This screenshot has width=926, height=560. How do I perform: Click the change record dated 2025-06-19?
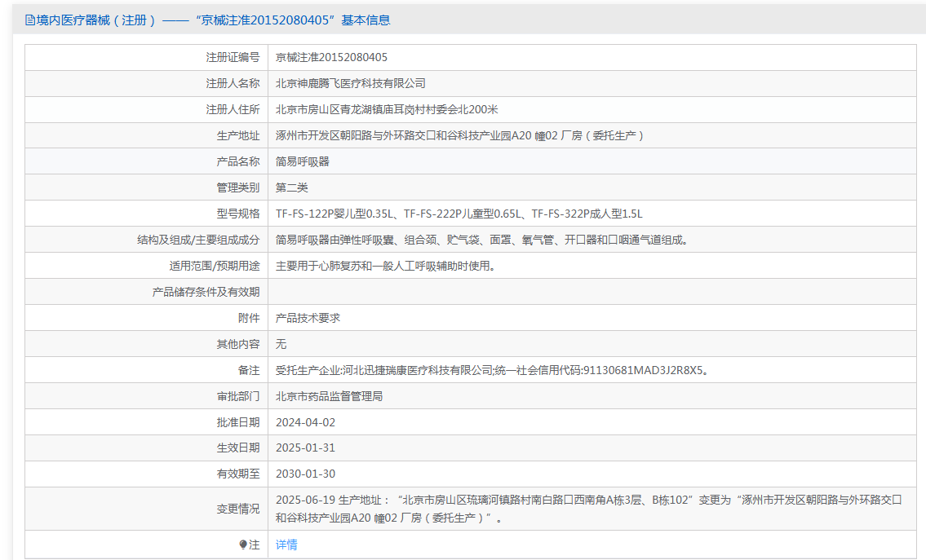(x=589, y=509)
